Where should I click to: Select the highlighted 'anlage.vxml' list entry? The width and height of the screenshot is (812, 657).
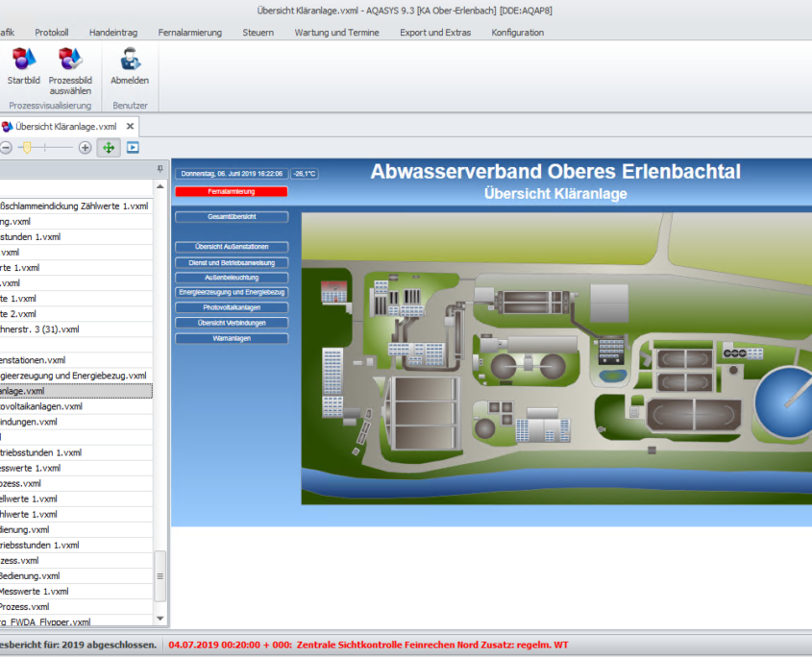pos(76,391)
